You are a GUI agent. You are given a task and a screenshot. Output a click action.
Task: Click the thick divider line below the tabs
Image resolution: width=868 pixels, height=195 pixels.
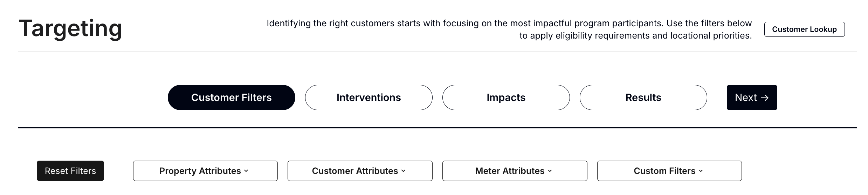coord(437,128)
